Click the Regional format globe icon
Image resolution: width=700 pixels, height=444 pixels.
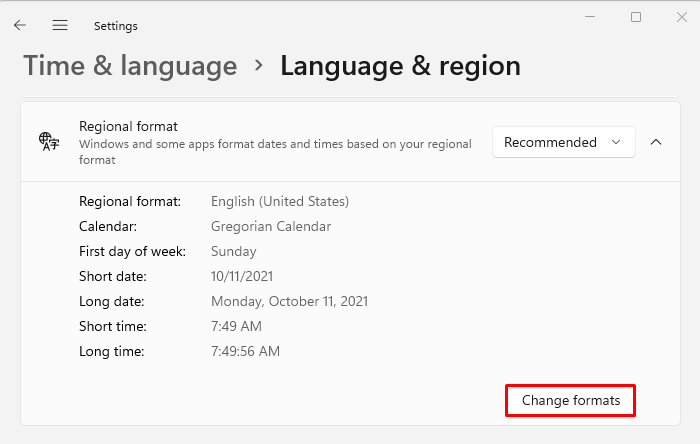tap(47, 142)
